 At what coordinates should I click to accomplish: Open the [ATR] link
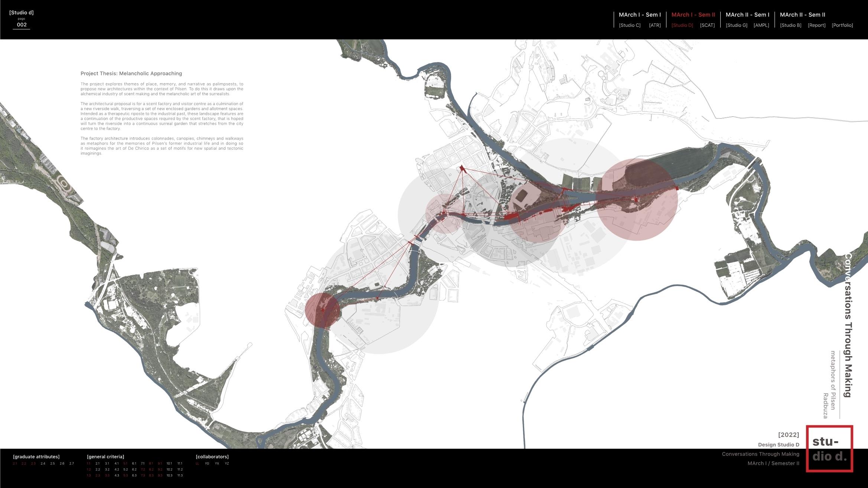(655, 25)
